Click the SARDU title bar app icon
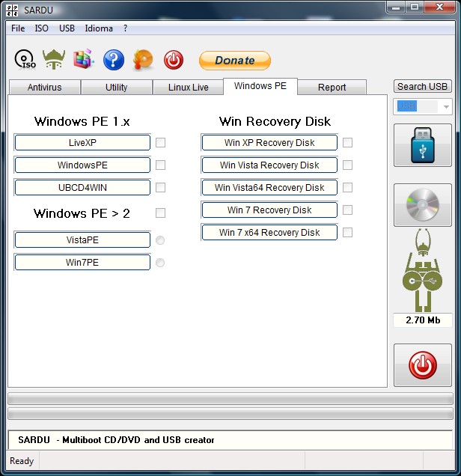This screenshot has height=476, width=461. pos(12,10)
